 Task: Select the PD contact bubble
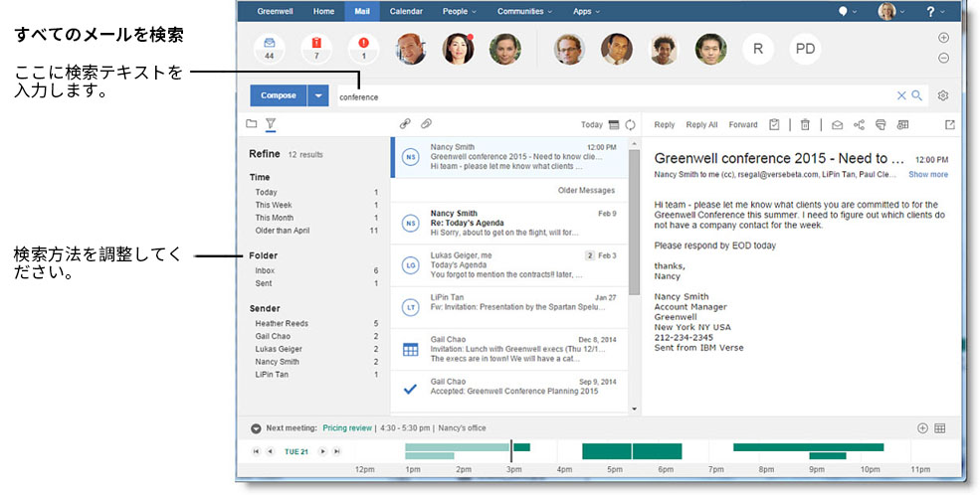pyautogui.click(x=805, y=49)
